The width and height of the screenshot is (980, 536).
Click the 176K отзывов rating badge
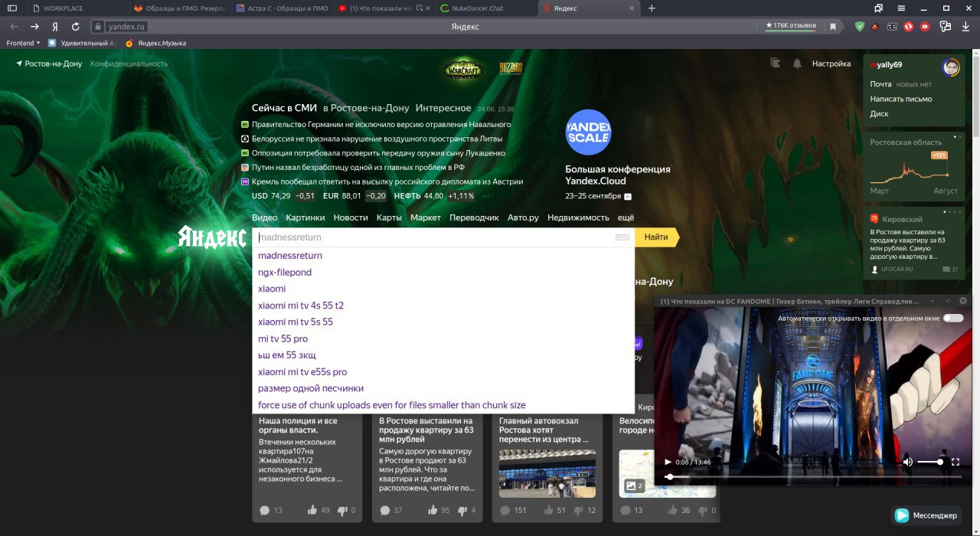coord(791,26)
